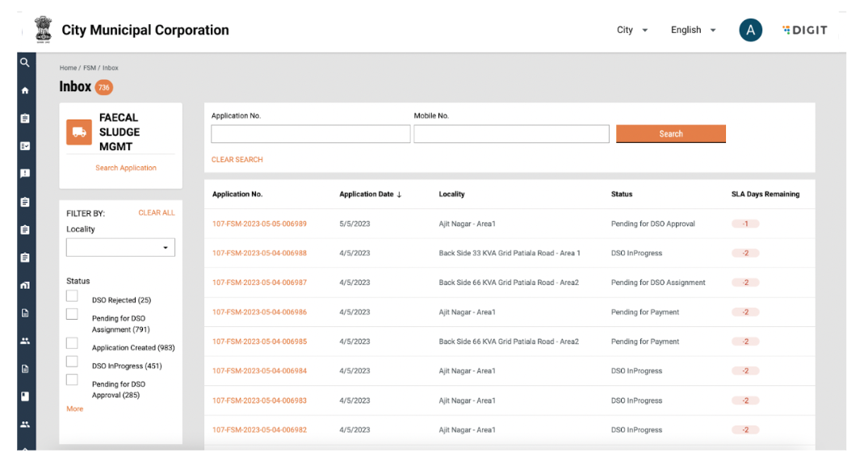
Task: Open the building icon in sidebar
Action: [x=25, y=285]
